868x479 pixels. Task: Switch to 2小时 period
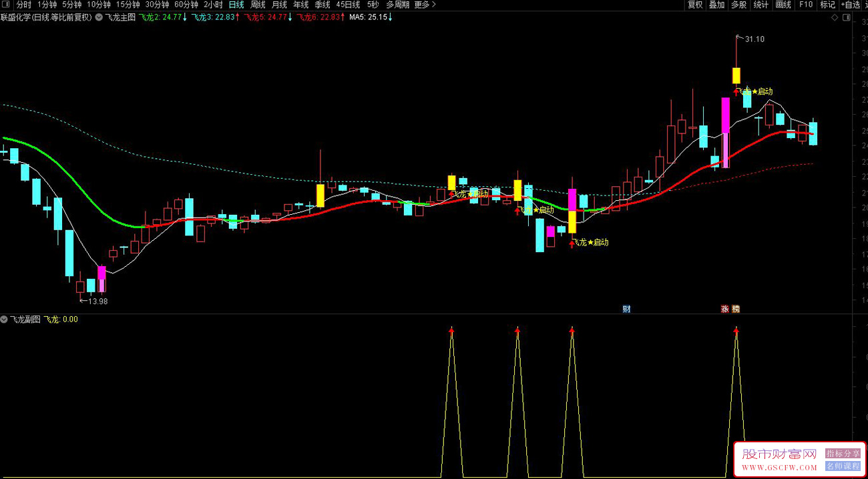213,5
